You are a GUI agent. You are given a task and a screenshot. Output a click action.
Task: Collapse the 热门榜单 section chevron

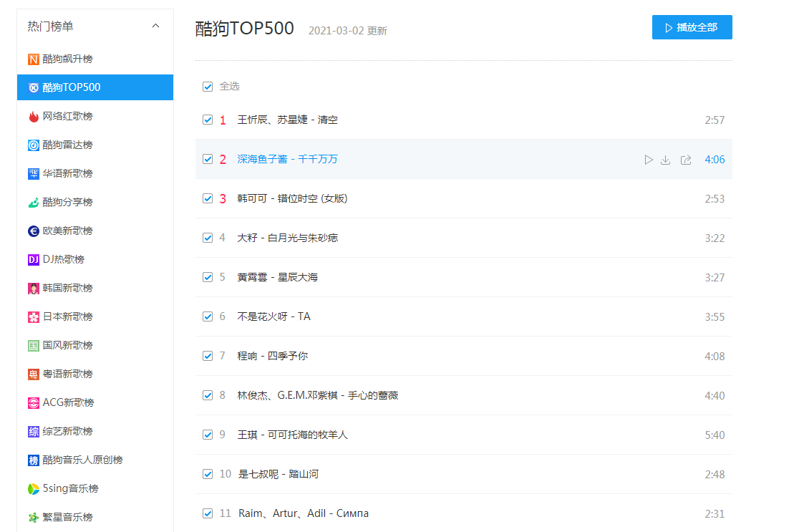(x=156, y=26)
